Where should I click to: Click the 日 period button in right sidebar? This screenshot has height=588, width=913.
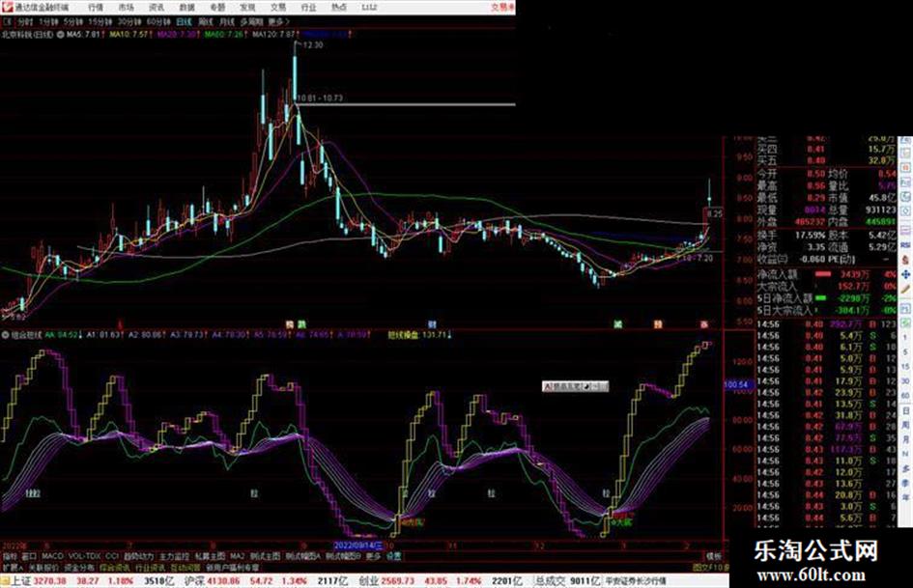coord(905,411)
